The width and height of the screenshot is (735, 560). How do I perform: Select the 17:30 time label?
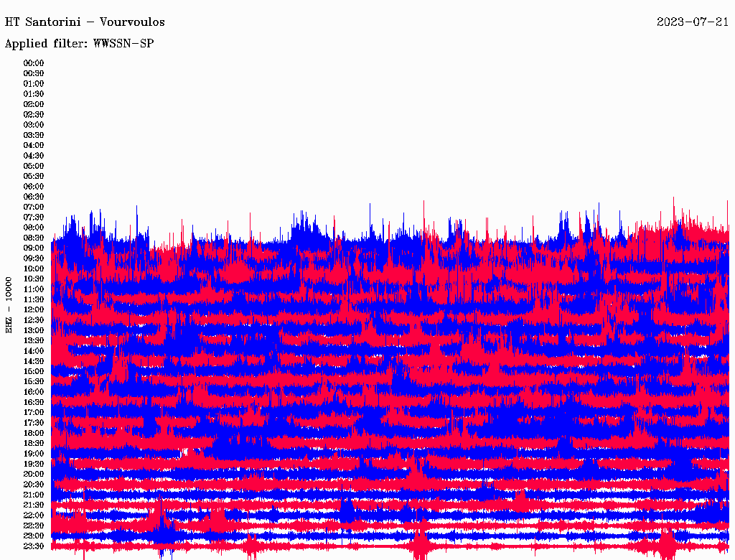click(34, 423)
